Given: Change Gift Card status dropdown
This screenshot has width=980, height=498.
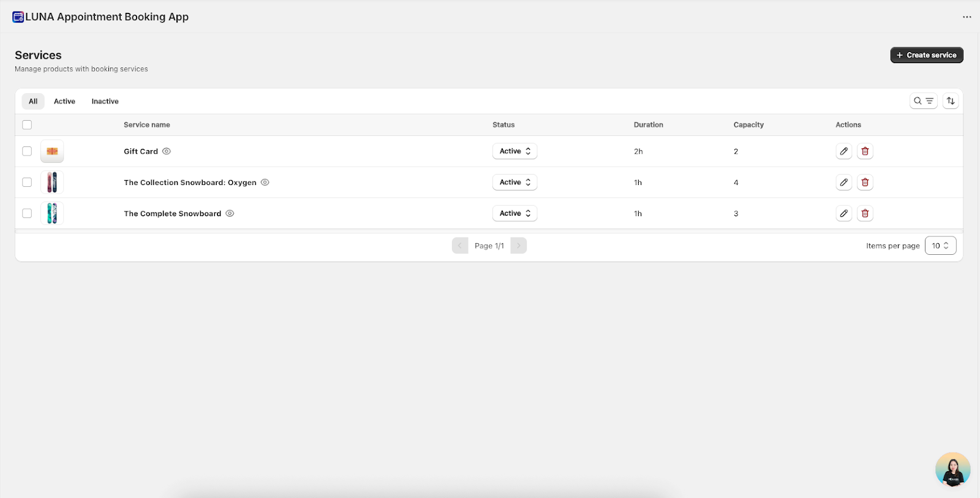Looking at the screenshot, I should pos(514,151).
